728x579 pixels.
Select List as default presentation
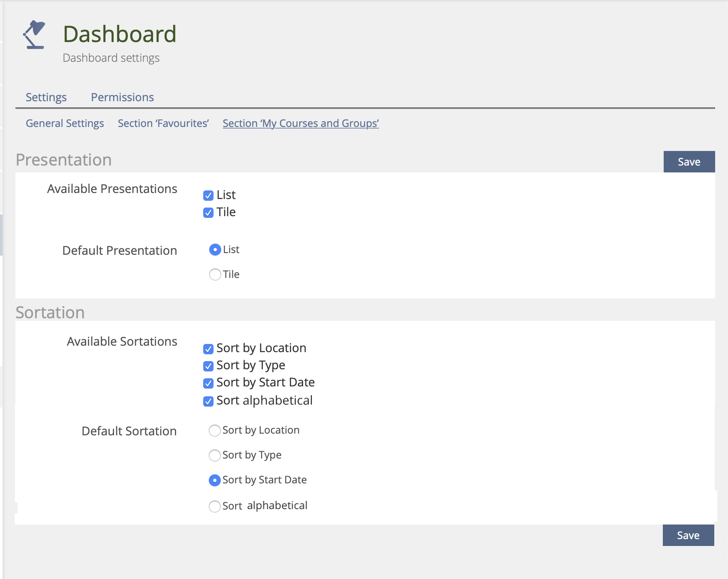coord(215,250)
